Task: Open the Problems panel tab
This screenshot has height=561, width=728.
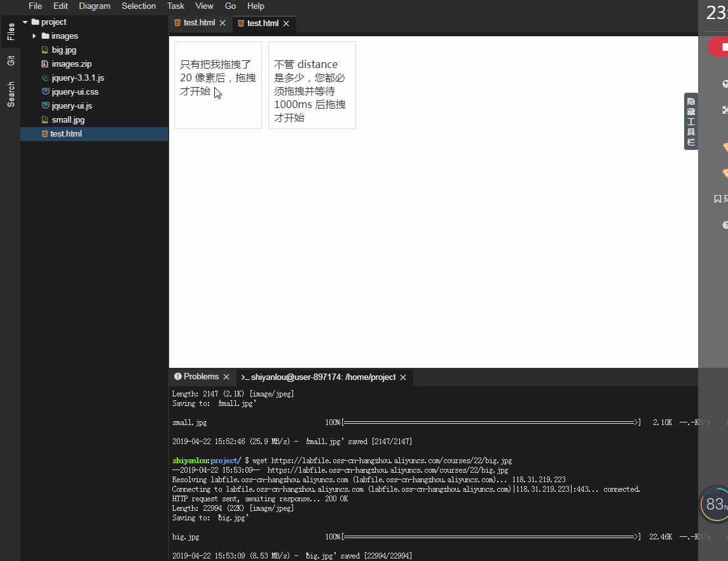Action: click(x=201, y=376)
